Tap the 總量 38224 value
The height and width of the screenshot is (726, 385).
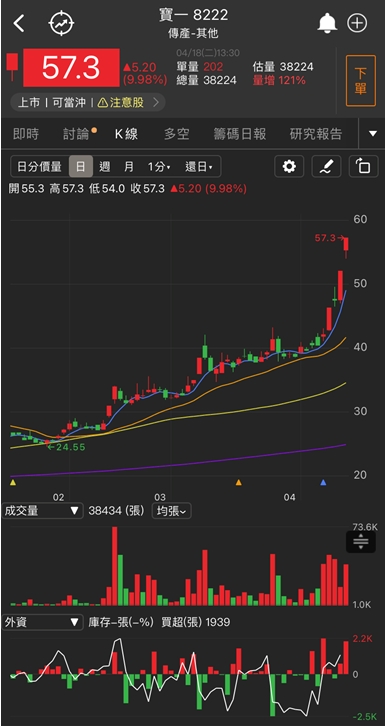206,81
